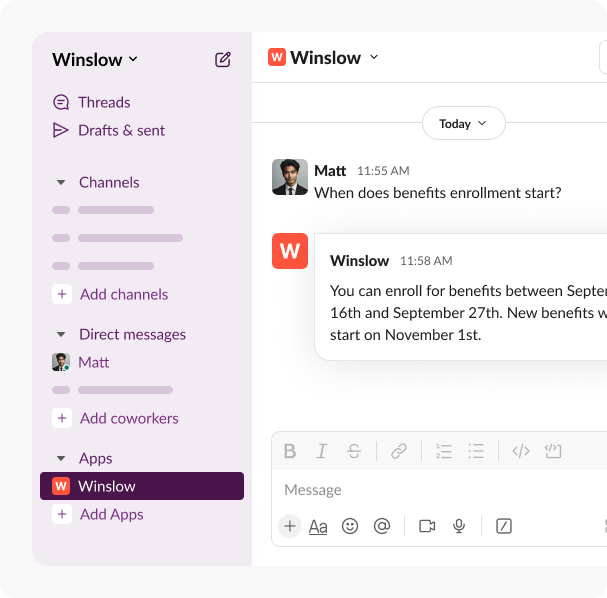Open Drafts & sent
The image size is (607, 598).
tap(109, 130)
